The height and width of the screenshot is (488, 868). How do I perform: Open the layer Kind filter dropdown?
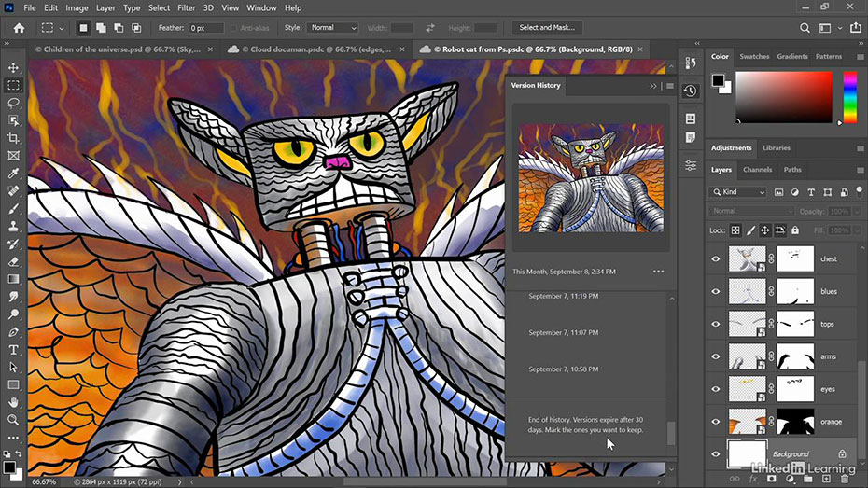click(737, 192)
